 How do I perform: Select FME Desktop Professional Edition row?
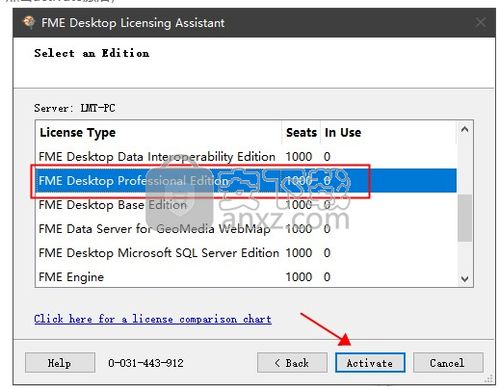click(246, 181)
